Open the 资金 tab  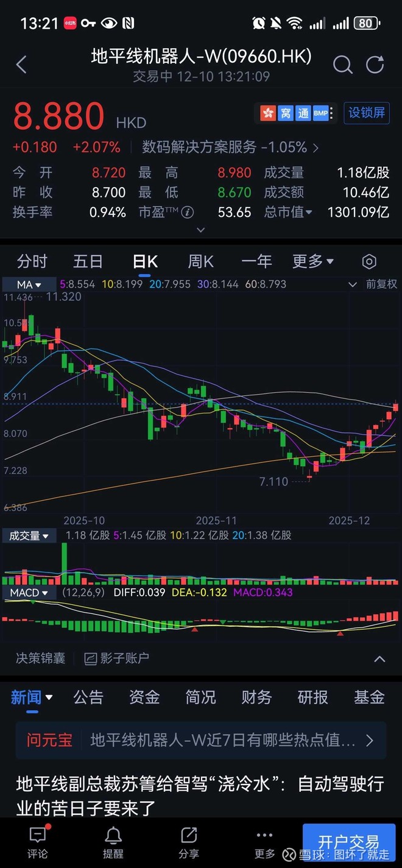click(144, 697)
